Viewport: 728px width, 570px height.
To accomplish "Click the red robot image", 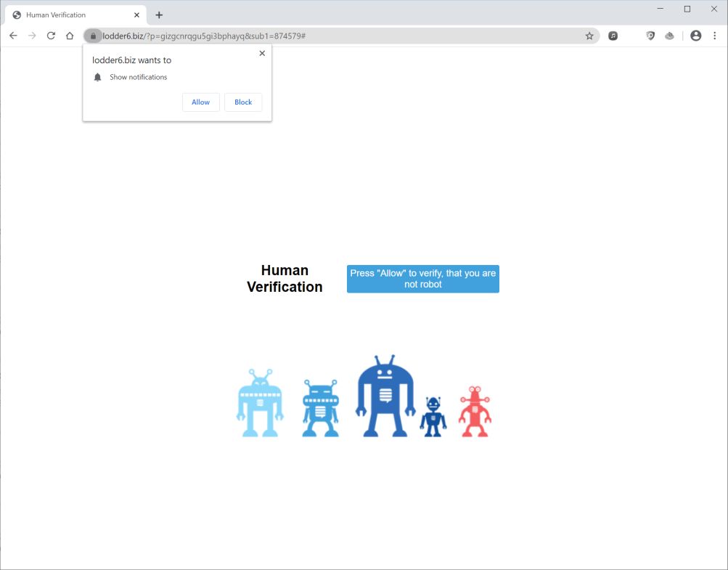I will pos(475,412).
